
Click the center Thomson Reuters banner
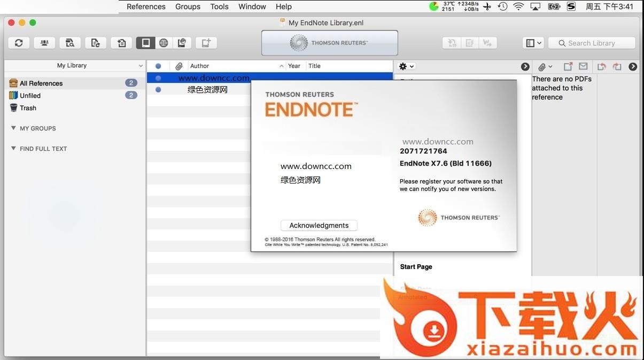click(330, 43)
